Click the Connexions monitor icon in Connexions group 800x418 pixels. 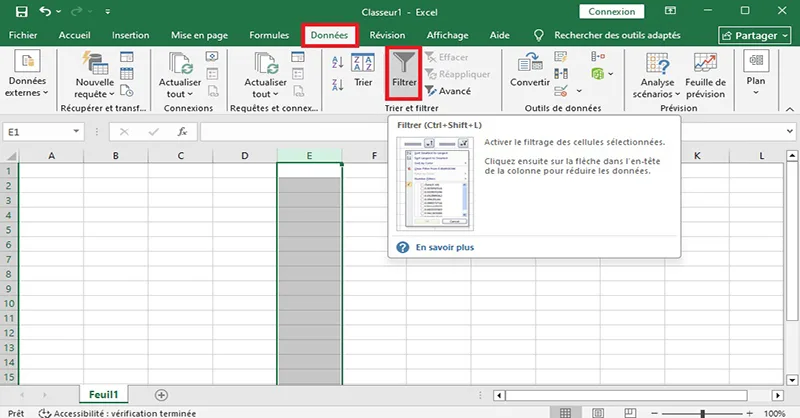pyautogui.click(x=212, y=57)
